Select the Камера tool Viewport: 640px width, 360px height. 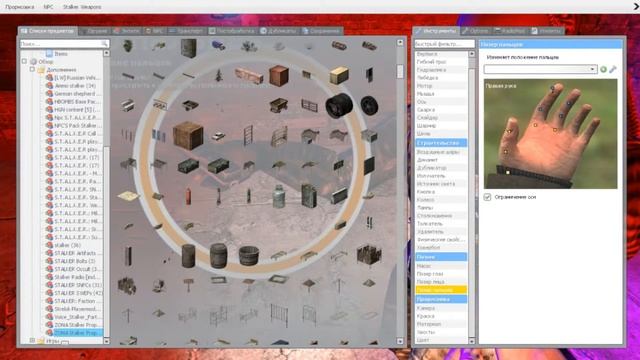pyautogui.click(x=441, y=308)
